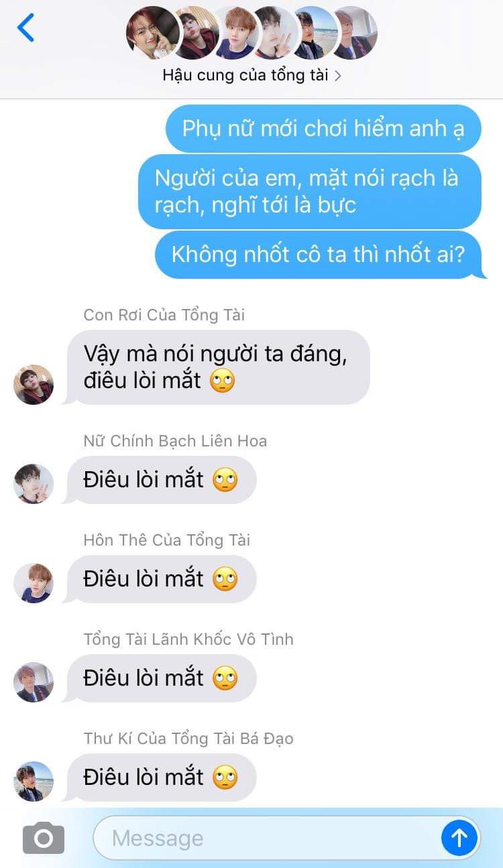Viewport: 503px width, 868px height.
Task: Tap Điêu lòi mắt bubble from Hôn Thê
Action: 161,579
